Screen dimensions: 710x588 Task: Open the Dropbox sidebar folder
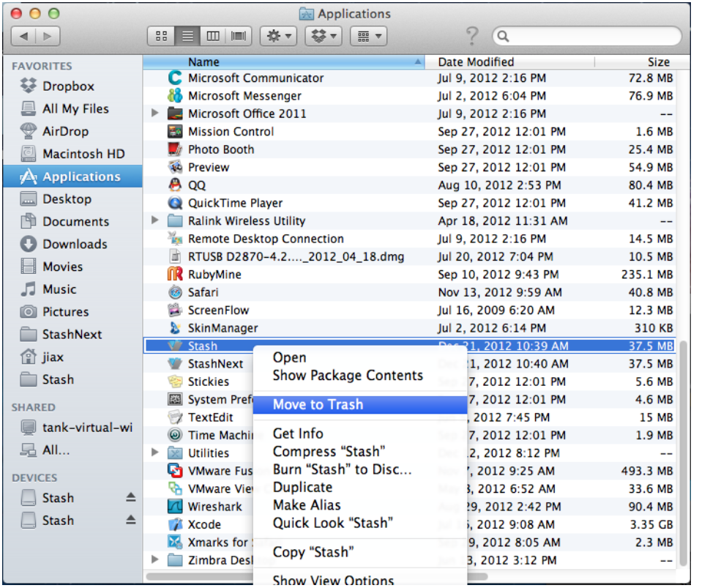click(67, 86)
